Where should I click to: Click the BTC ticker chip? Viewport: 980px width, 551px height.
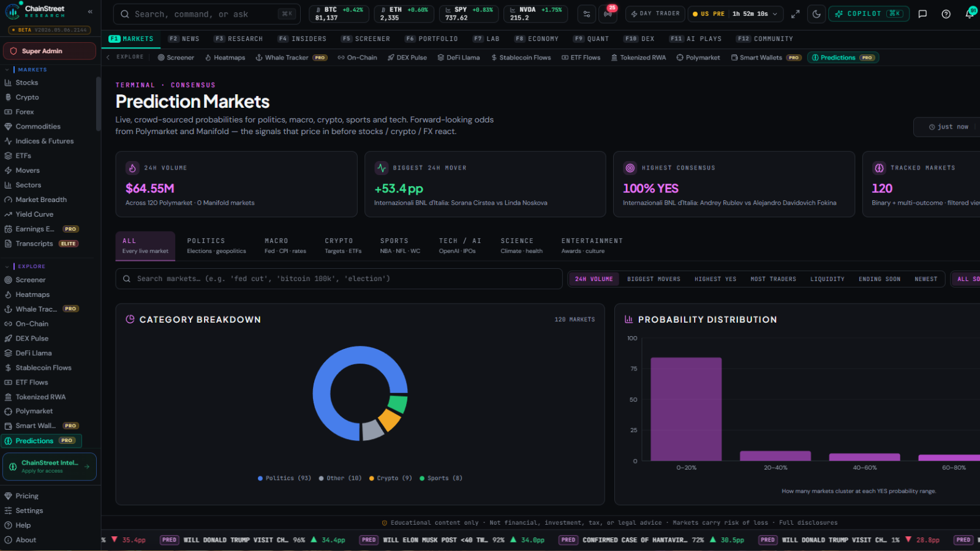[x=339, y=14]
